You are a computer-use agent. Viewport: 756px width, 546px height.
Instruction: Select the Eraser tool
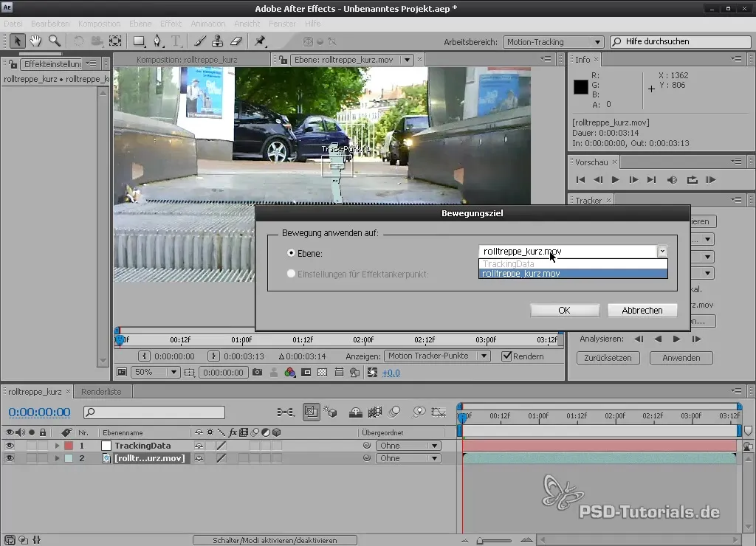[x=236, y=41]
